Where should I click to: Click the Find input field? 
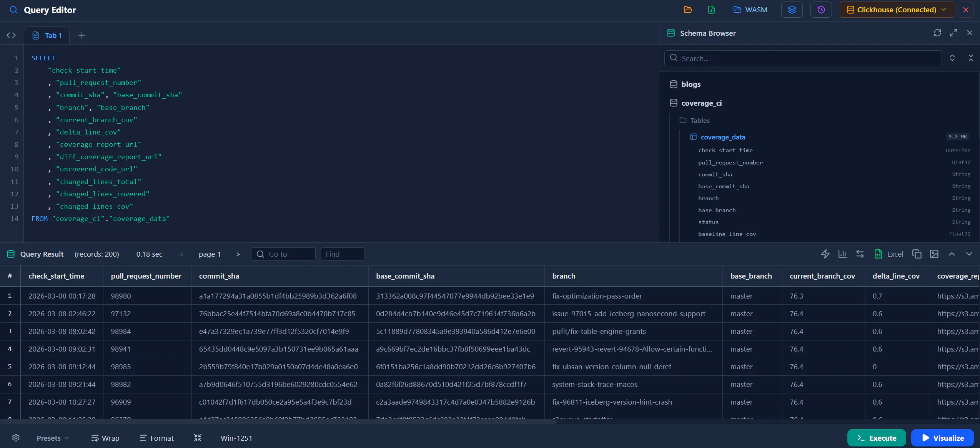(343, 254)
